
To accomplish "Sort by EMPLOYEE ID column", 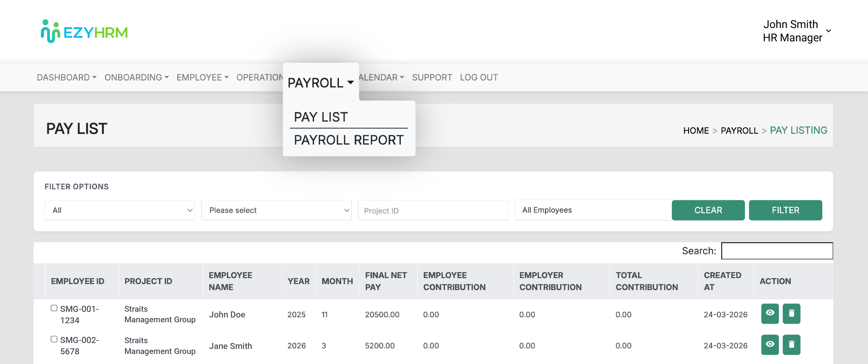I will pyautogui.click(x=82, y=281).
